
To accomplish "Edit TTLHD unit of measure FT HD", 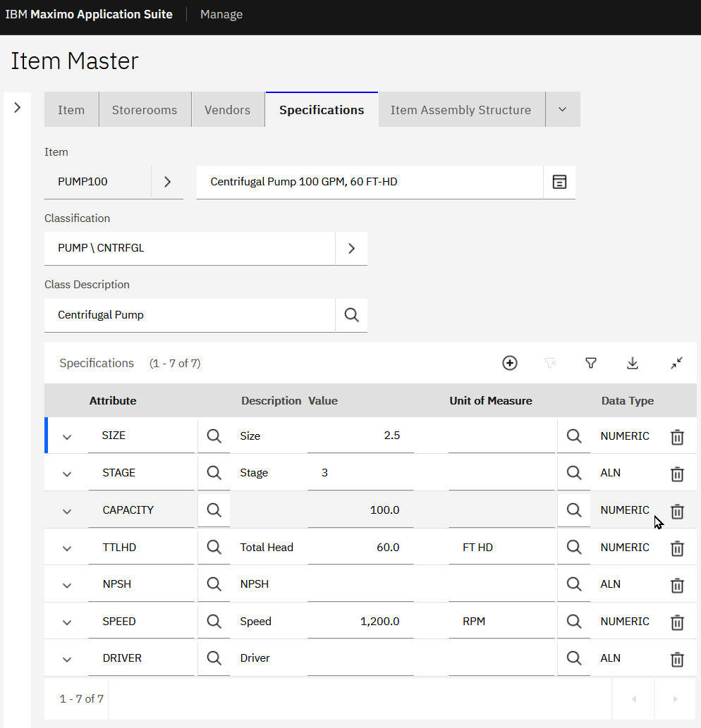I will tap(502, 547).
